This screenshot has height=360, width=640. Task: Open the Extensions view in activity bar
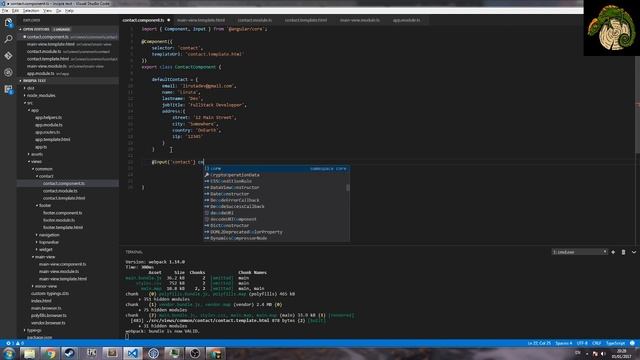8,89
